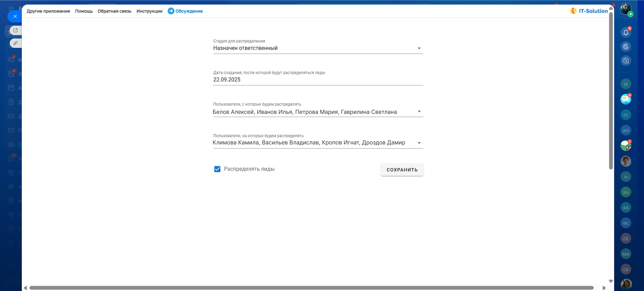Open the Помощь menu item
644x291 pixels.
pyautogui.click(x=84, y=11)
